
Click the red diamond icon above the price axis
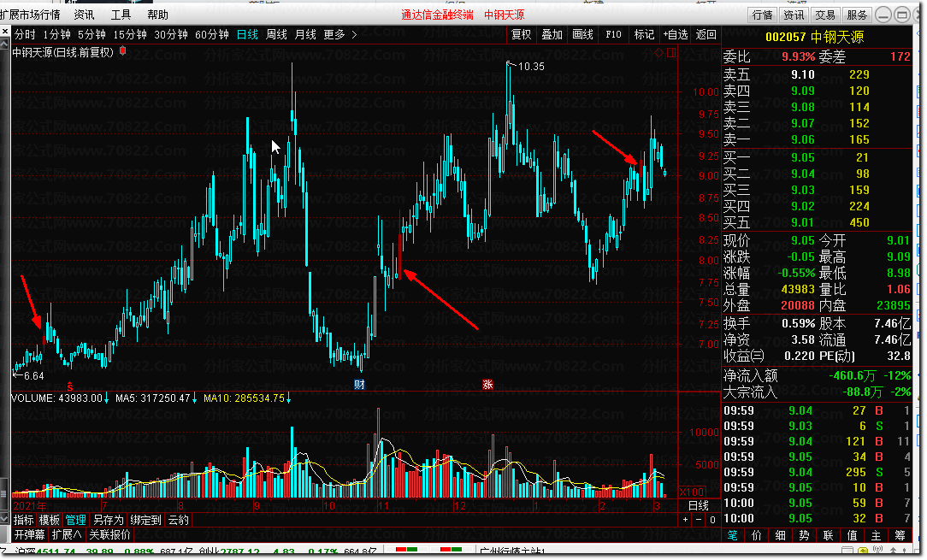[x=658, y=53]
